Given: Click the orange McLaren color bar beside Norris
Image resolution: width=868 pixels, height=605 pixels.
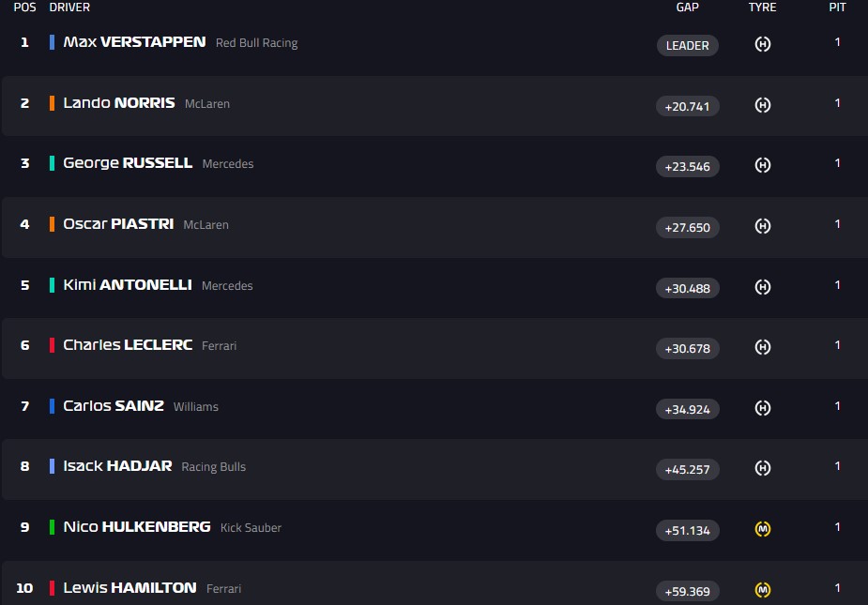Looking at the screenshot, I should point(53,103).
